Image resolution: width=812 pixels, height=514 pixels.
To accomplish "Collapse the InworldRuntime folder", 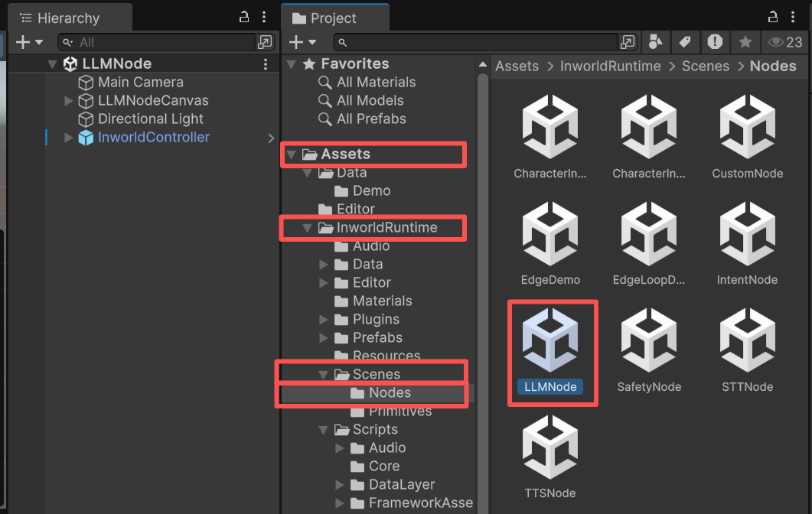I will click(x=308, y=228).
